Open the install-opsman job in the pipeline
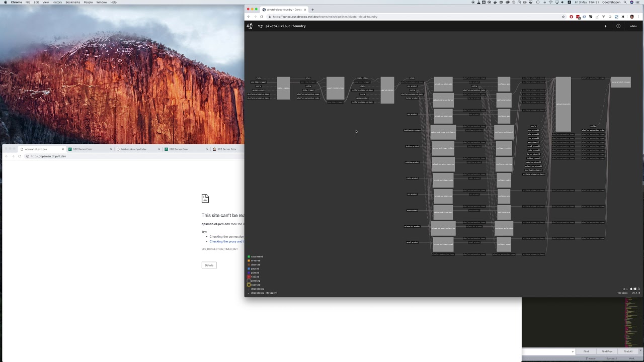The image size is (644, 362). tap(283, 88)
